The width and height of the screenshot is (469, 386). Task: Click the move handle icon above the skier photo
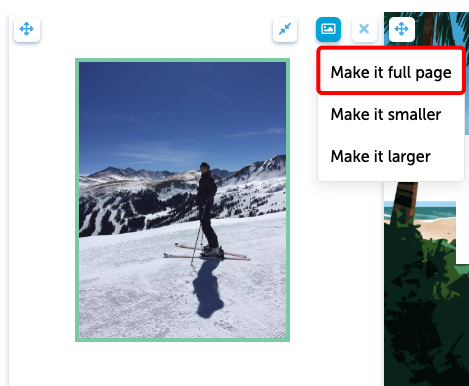(27, 29)
